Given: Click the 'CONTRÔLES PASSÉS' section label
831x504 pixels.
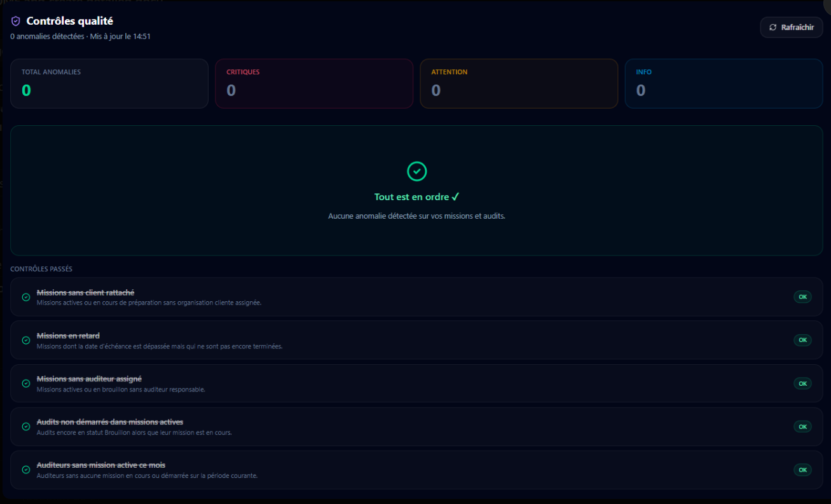Looking at the screenshot, I should (41, 269).
